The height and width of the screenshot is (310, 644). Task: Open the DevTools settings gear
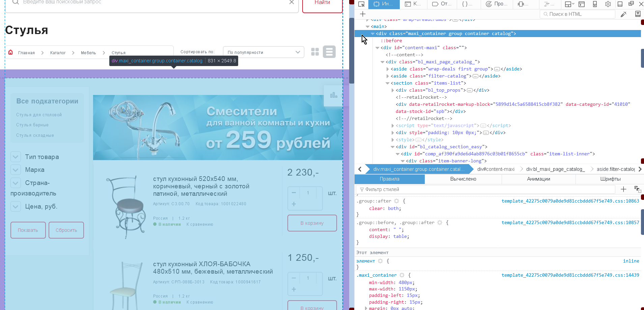tap(608, 4)
